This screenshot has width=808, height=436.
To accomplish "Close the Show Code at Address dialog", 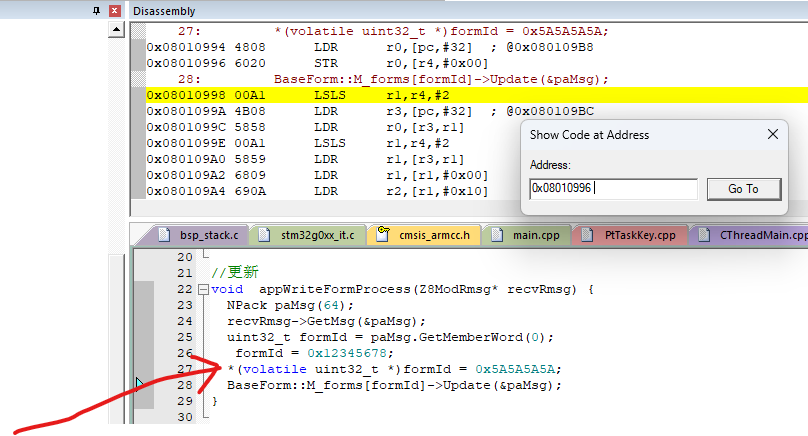I will [x=772, y=135].
